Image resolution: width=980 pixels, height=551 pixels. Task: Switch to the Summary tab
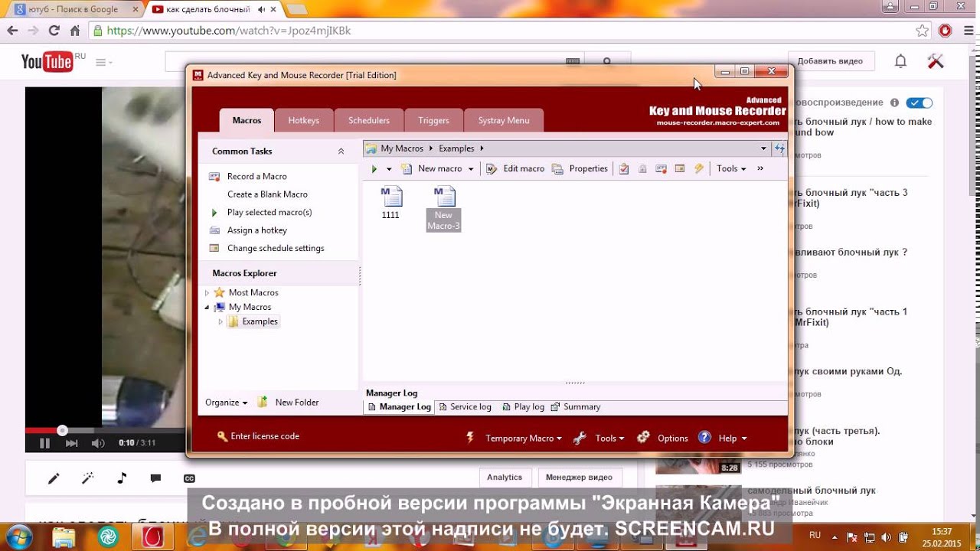coord(576,407)
